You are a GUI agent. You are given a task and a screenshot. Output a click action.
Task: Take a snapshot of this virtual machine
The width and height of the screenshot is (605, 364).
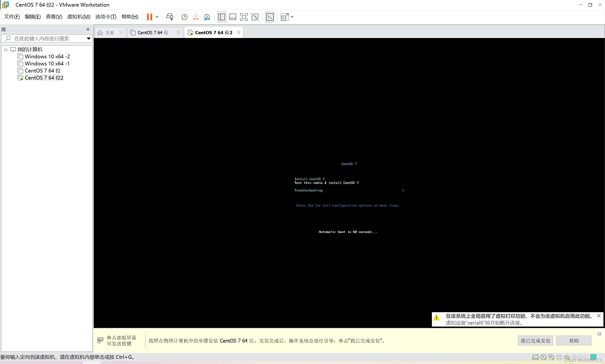(184, 17)
